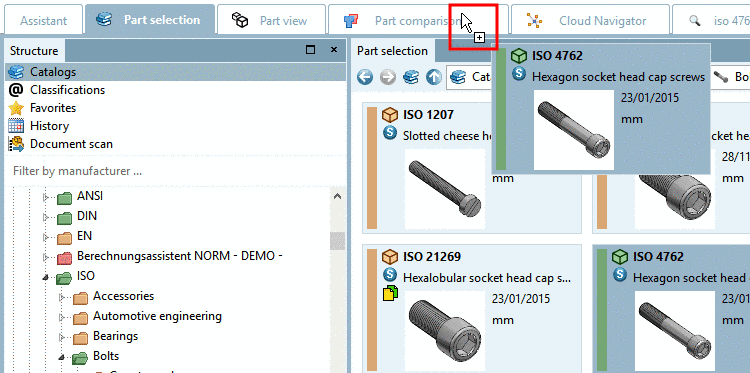The height and width of the screenshot is (373, 750).
Task: Click the ISO 21269 part cube icon
Action: pos(390,257)
